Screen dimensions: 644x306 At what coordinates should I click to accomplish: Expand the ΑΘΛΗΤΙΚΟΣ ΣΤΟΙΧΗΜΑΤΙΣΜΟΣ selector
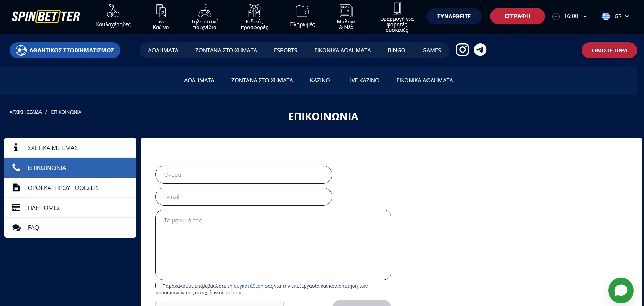65,50
